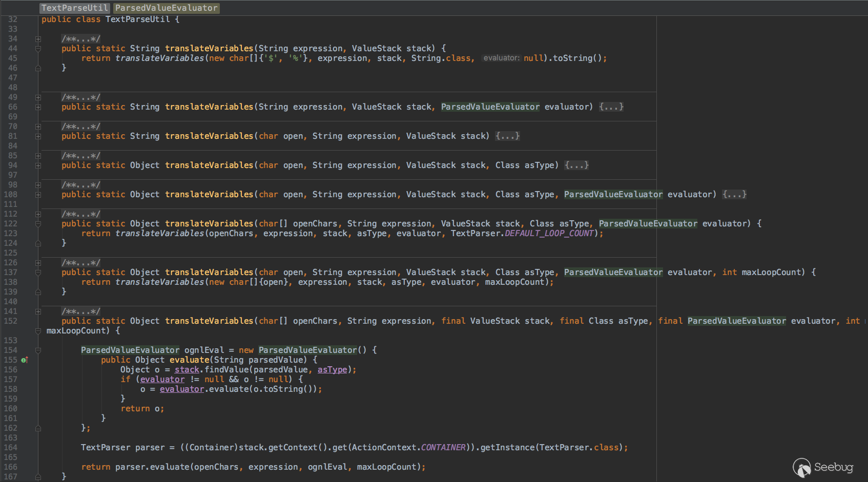Collapse the method starting on line 44
The height and width of the screenshot is (482, 868).
pos(38,49)
